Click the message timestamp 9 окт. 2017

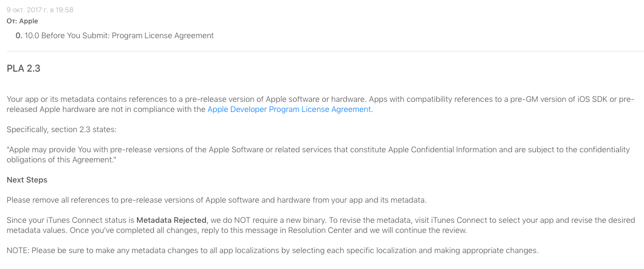click(40, 10)
